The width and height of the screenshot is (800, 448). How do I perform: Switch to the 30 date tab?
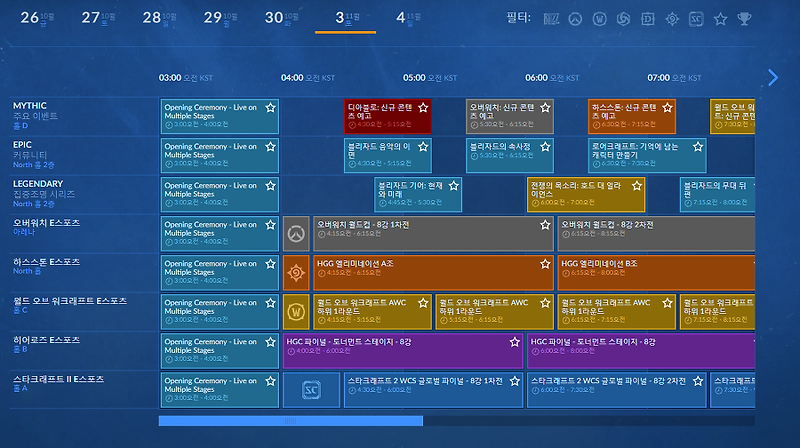pos(281,18)
